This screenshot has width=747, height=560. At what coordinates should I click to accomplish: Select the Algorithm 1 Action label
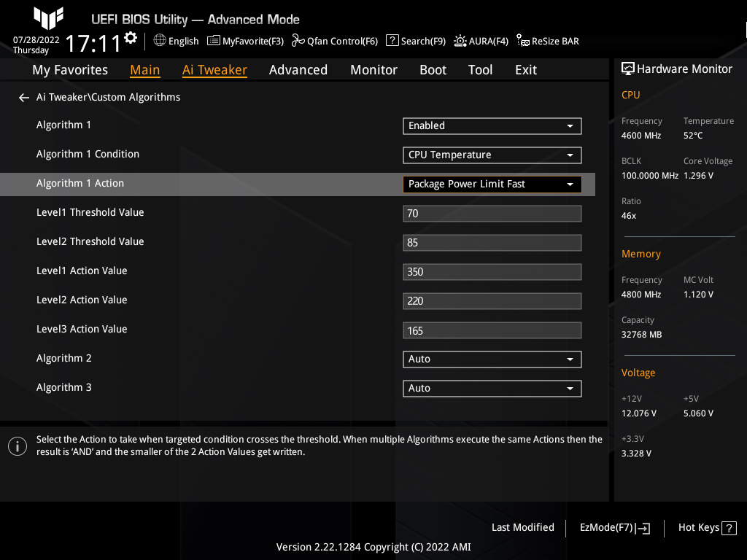point(80,183)
